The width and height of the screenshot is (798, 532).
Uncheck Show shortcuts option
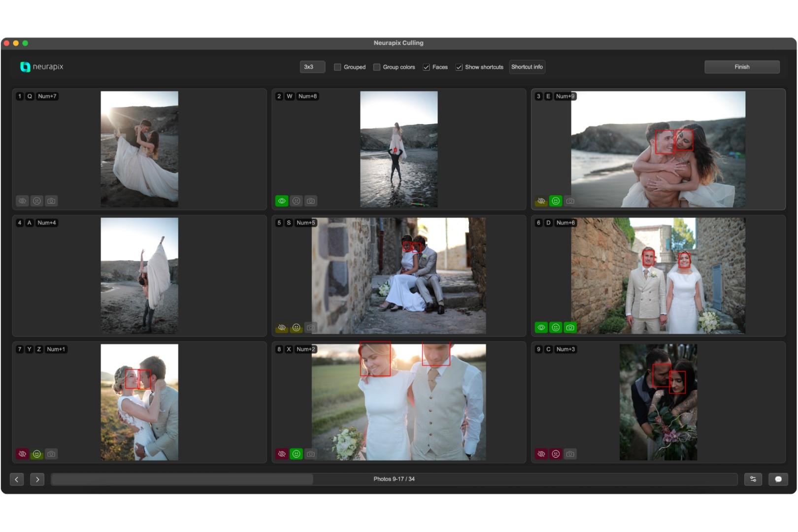click(459, 67)
